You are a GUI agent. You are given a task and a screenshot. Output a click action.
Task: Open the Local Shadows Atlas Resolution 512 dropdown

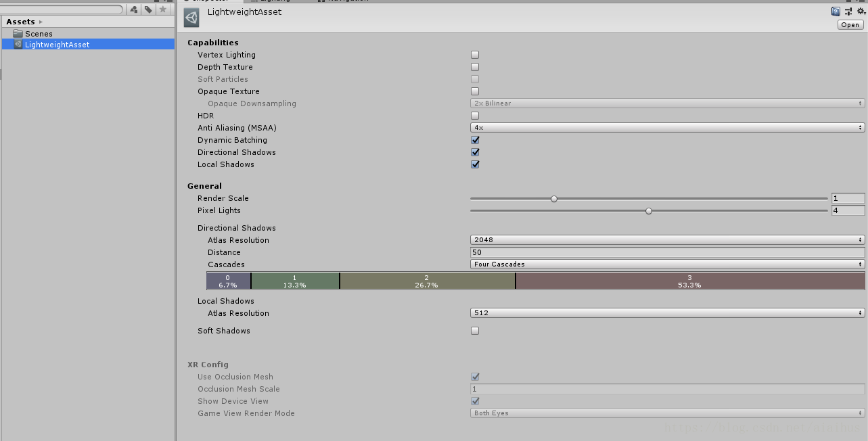click(668, 313)
